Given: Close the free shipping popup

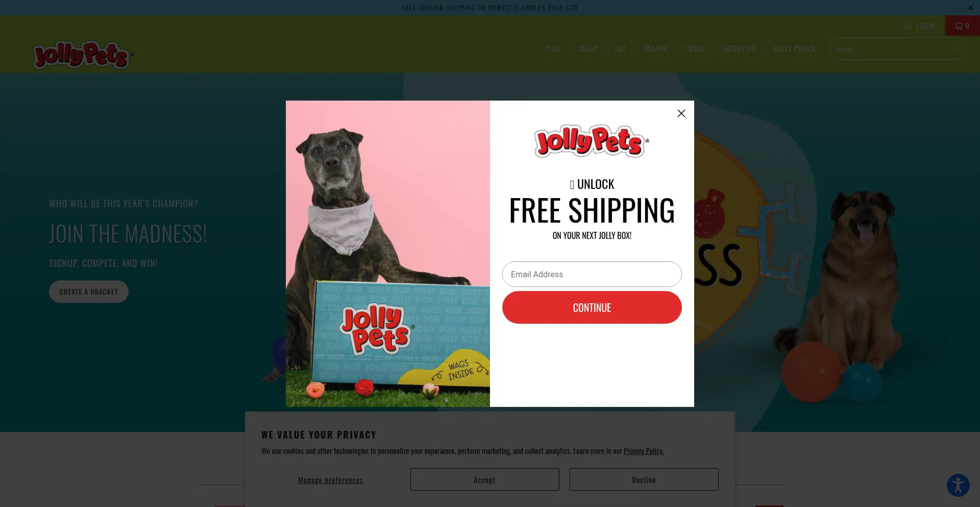Looking at the screenshot, I should point(681,113).
